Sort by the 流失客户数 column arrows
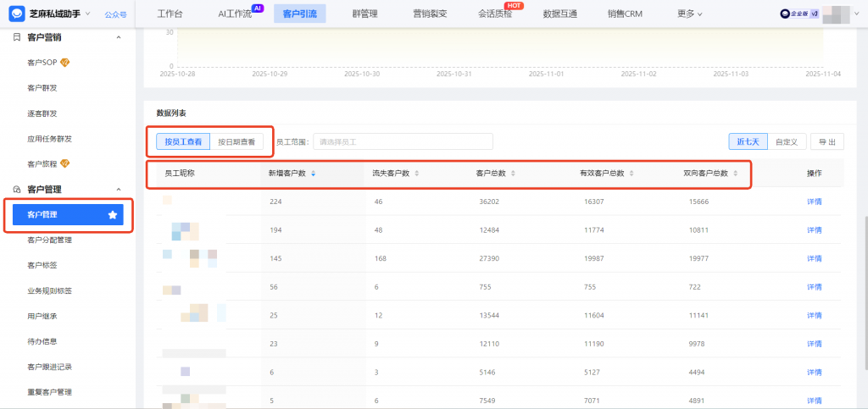Image resolution: width=868 pixels, height=409 pixels. tap(417, 174)
